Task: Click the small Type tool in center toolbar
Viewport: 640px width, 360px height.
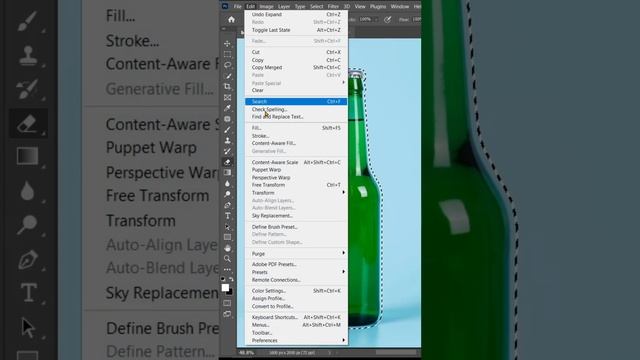Action: click(227, 216)
